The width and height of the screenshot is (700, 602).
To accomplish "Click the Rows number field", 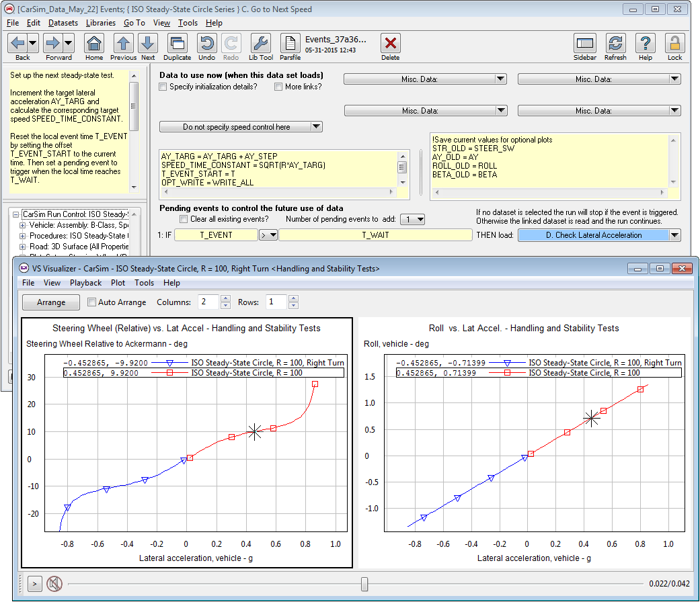I will [276, 302].
